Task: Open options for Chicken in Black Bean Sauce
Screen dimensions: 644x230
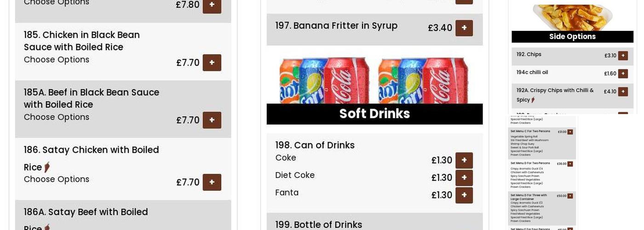Action: (57, 60)
